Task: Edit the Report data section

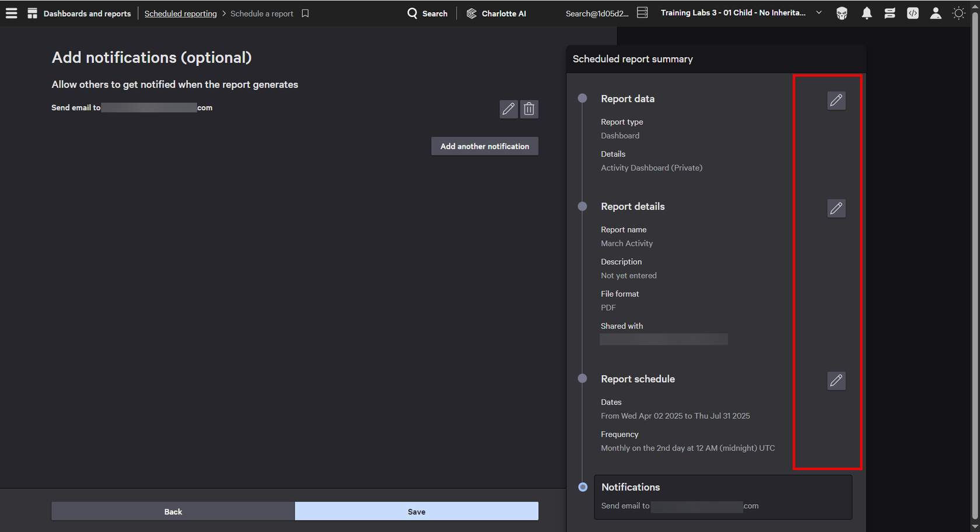Action: (x=836, y=100)
